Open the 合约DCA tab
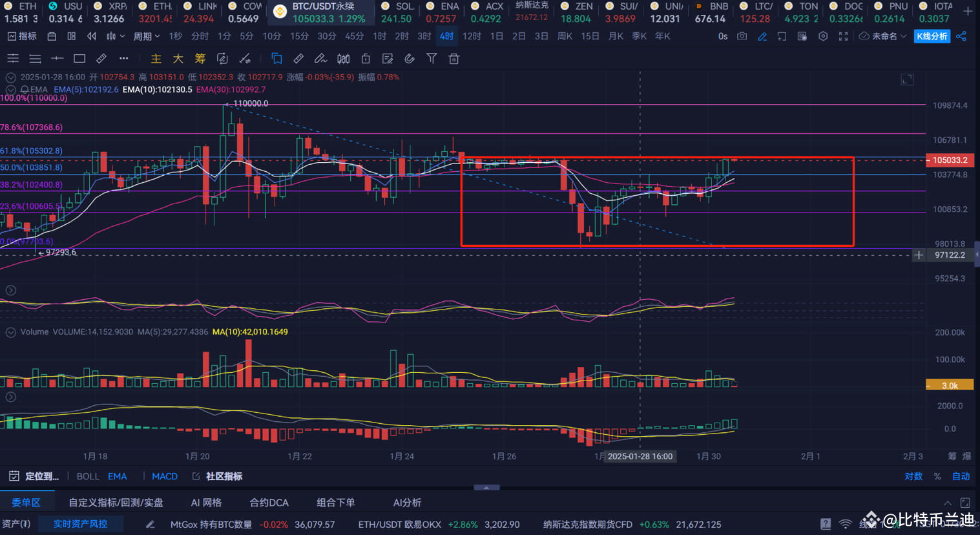980x535 pixels. pyautogui.click(x=269, y=503)
